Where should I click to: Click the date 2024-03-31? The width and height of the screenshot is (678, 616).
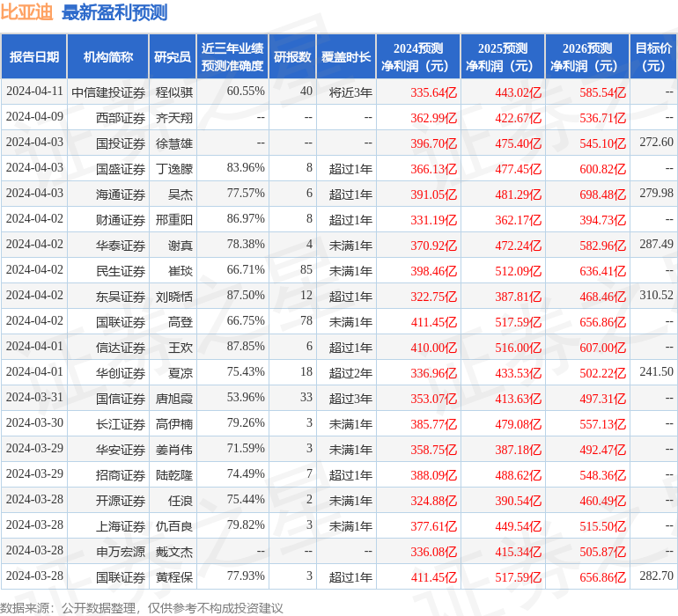pos(34,397)
